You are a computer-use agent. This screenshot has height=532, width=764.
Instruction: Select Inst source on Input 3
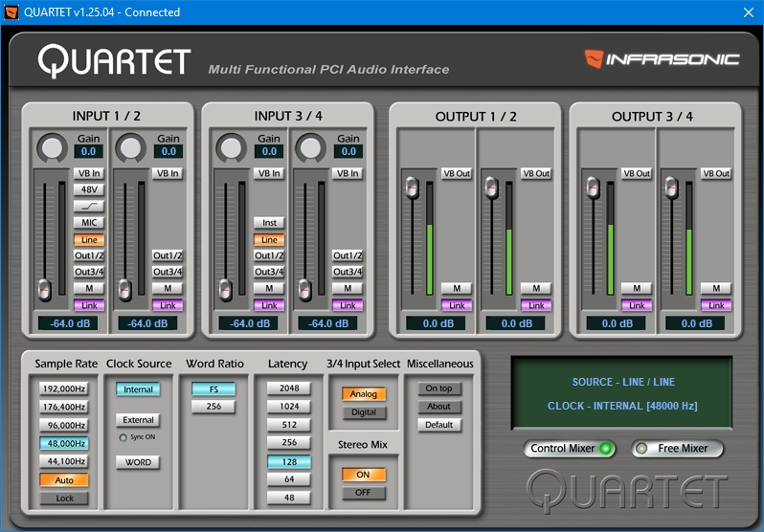[x=269, y=223]
